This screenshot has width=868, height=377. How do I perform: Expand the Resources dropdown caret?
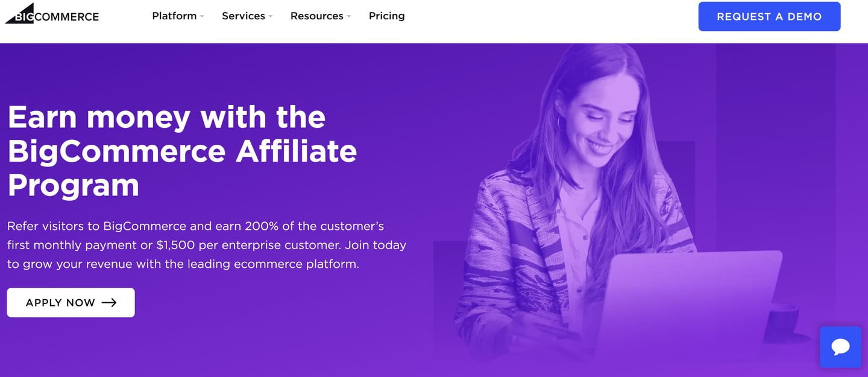348,16
